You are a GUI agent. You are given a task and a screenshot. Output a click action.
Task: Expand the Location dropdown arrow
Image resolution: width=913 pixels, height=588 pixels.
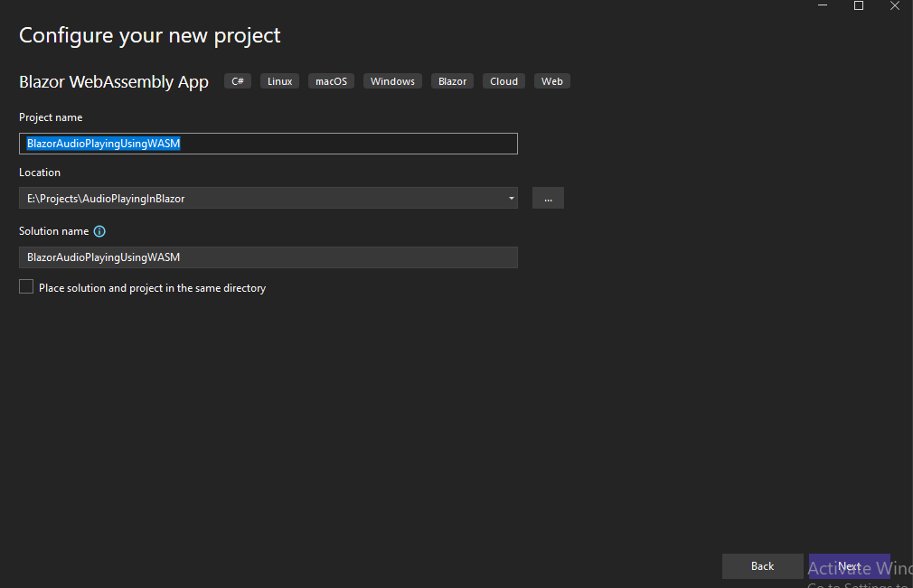click(511, 198)
